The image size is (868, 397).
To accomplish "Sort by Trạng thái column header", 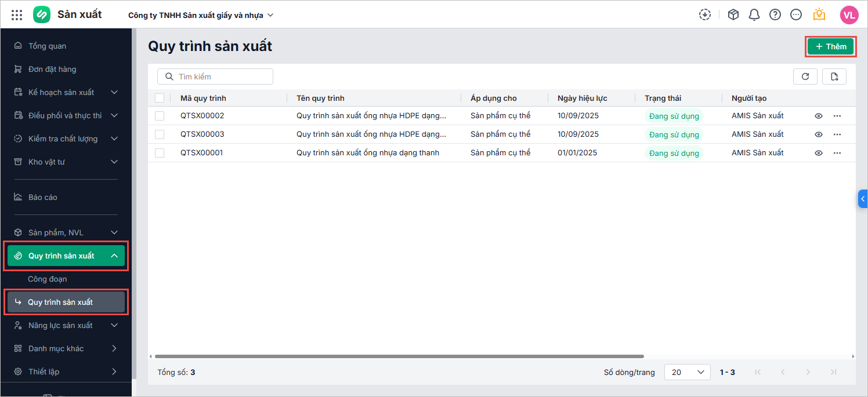I will pos(663,98).
